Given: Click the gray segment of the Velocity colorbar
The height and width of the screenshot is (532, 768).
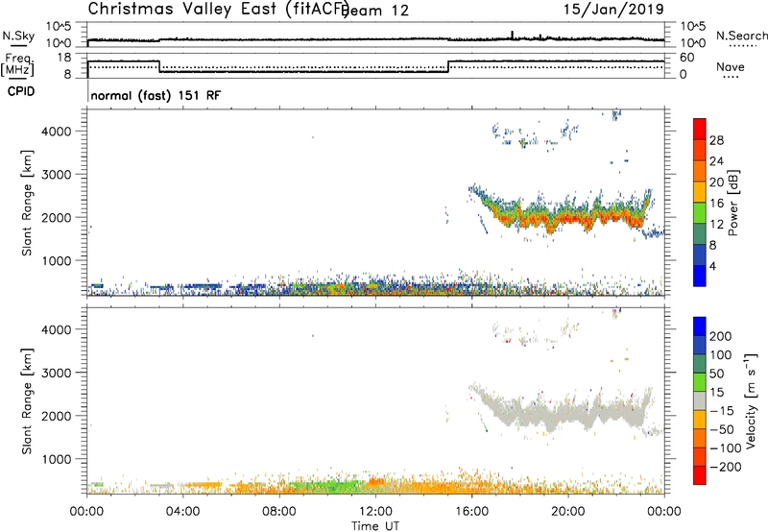Looking at the screenshot, I should (x=700, y=400).
